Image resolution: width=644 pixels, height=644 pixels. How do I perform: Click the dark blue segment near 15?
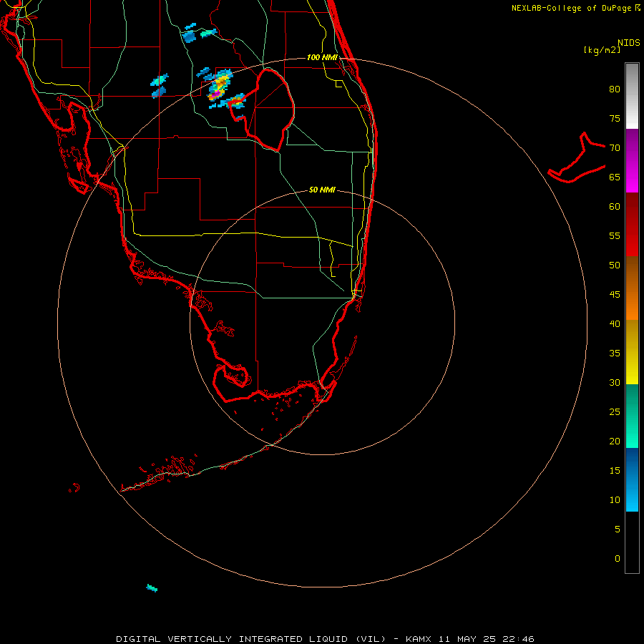pos(632,463)
